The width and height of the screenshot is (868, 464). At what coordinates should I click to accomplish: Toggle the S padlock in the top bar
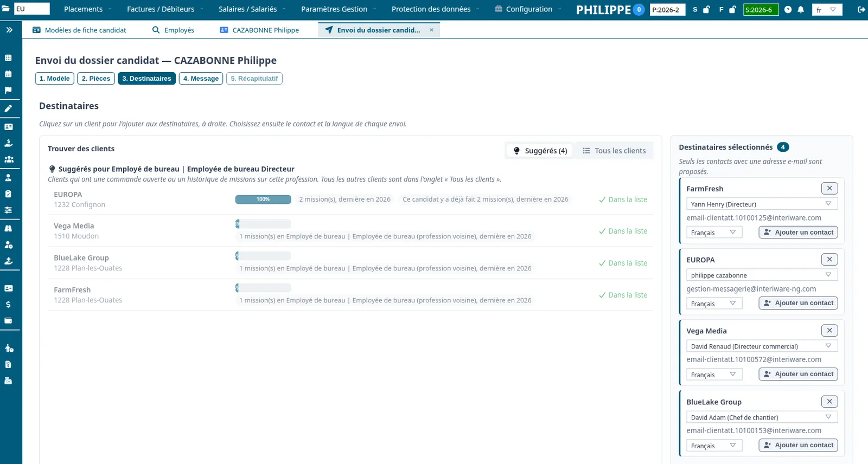pos(706,10)
